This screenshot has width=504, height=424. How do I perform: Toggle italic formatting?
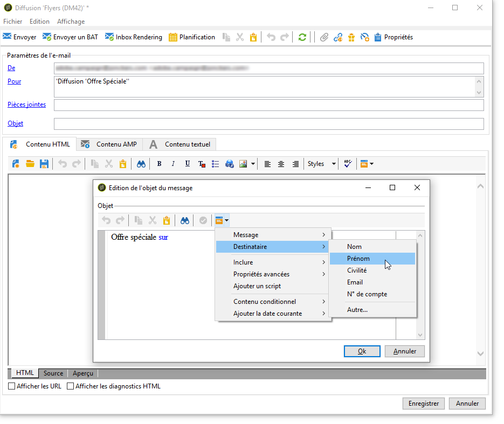(173, 164)
